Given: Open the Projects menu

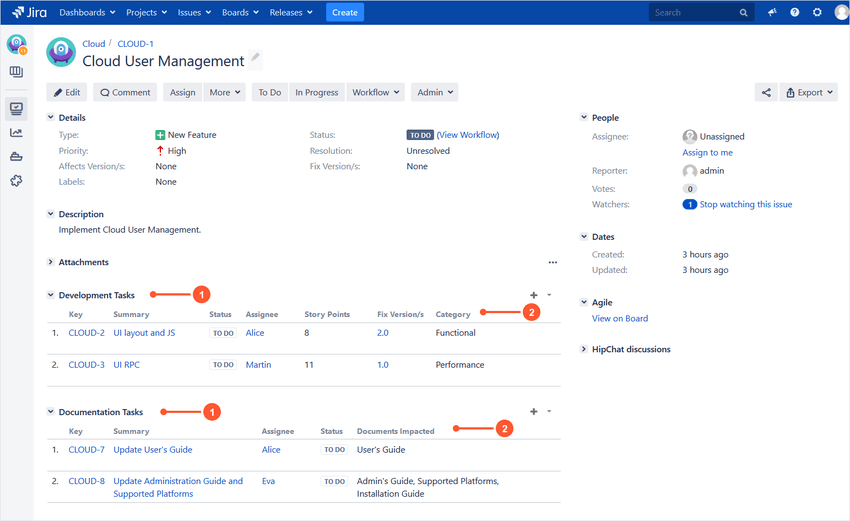Looking at the screenshot, I should coord(146,12).
